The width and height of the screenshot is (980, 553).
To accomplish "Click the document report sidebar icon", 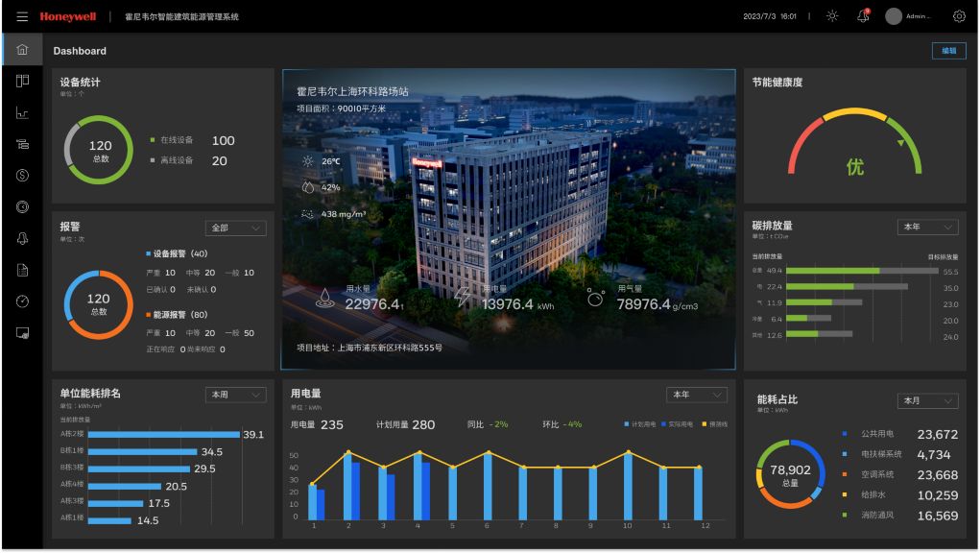I will [22, 270].
